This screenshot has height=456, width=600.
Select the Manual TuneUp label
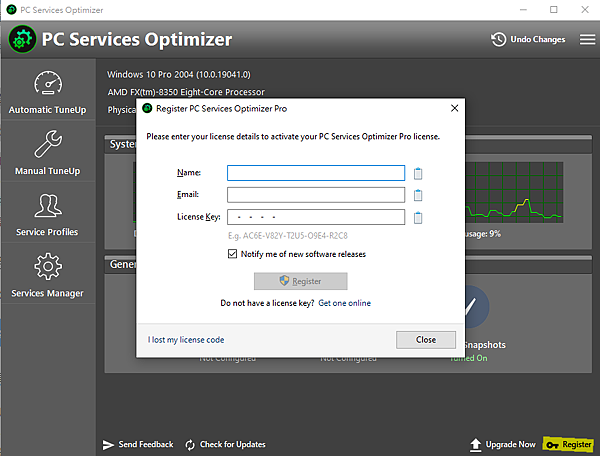point(47,171)
